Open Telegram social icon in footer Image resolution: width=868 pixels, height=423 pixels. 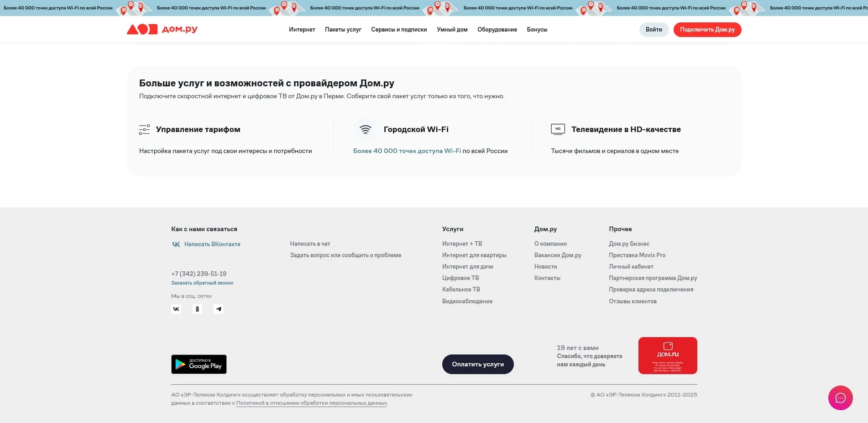(219, 309)
